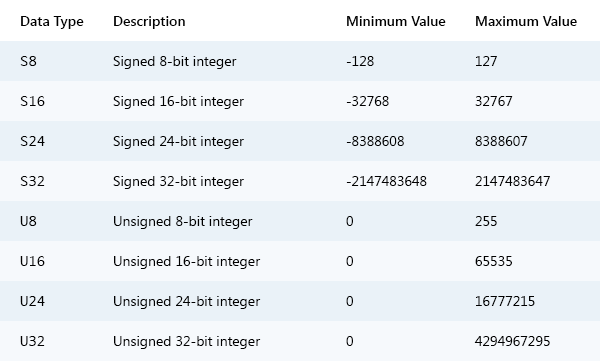Click the minimum value 0 in U24 row
This screenshot has width=600, height=362.
click(350, 301)
